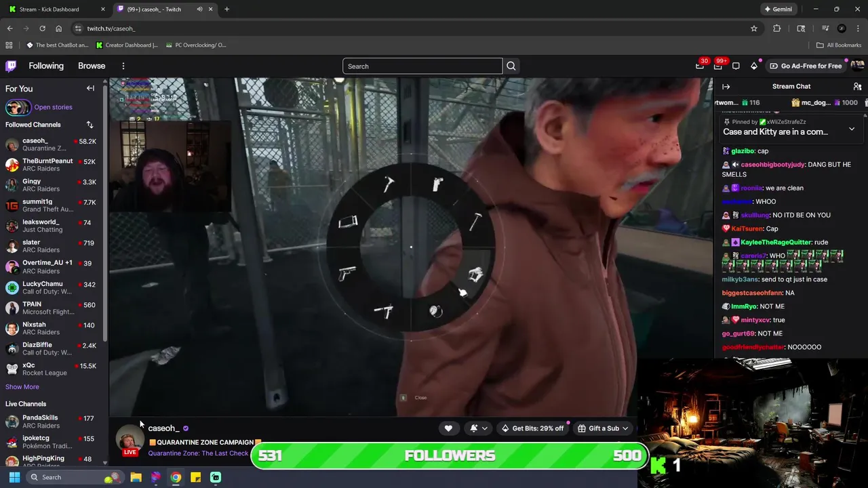The height and width of the screenshot is (488, 868).
Task: Open Gemini button in Chrome
Action: tap(778, 9)
